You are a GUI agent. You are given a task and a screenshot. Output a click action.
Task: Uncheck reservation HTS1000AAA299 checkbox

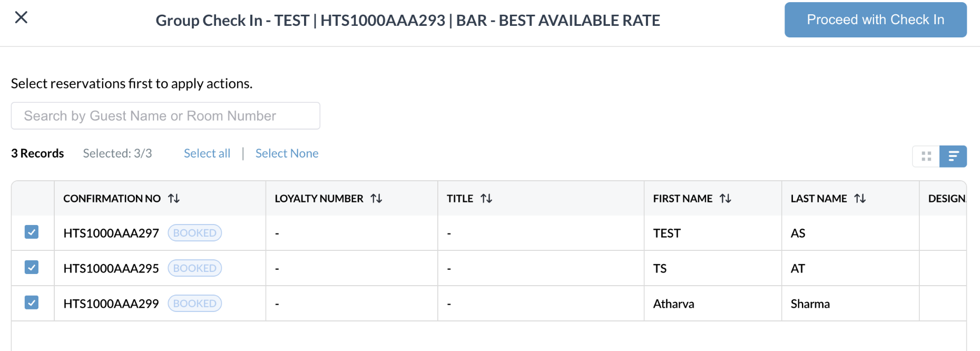tap(32, 303)
